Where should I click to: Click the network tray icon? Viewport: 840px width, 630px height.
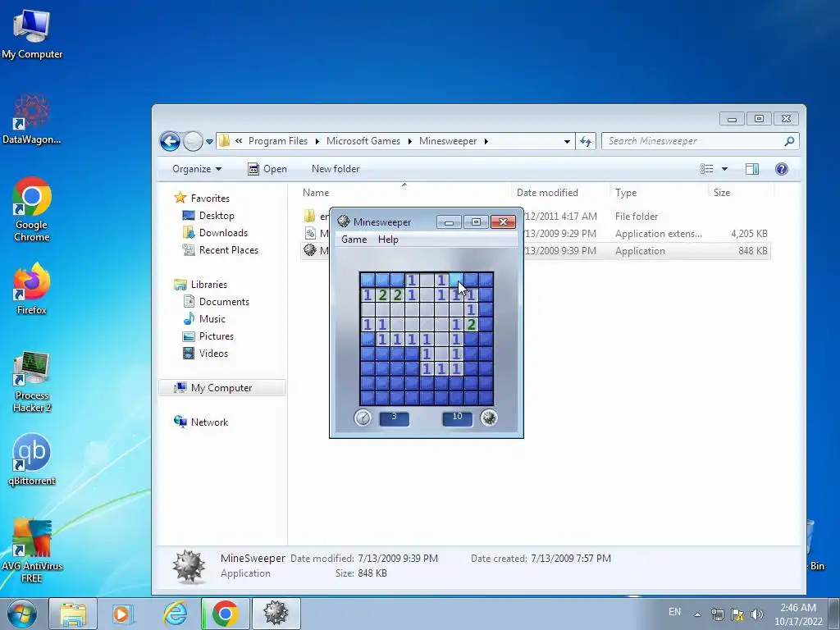coord(717,614)
